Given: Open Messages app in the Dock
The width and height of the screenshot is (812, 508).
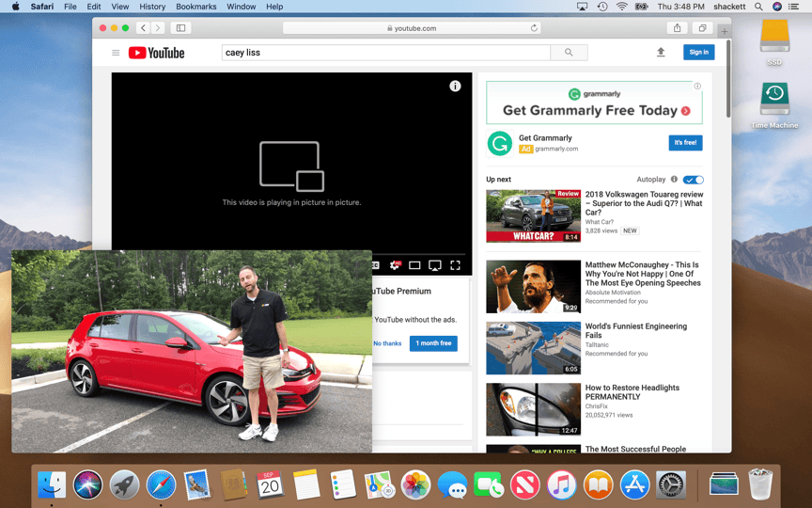Looking at the screenshot, I should 452,484.
